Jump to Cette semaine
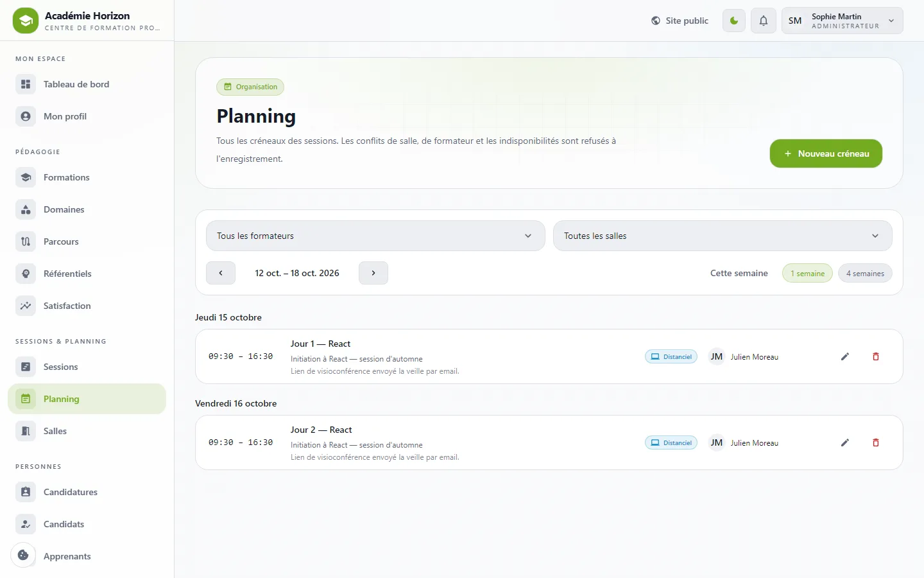The height and width of the screenshot is (578, 924). [x=739, y=273]
